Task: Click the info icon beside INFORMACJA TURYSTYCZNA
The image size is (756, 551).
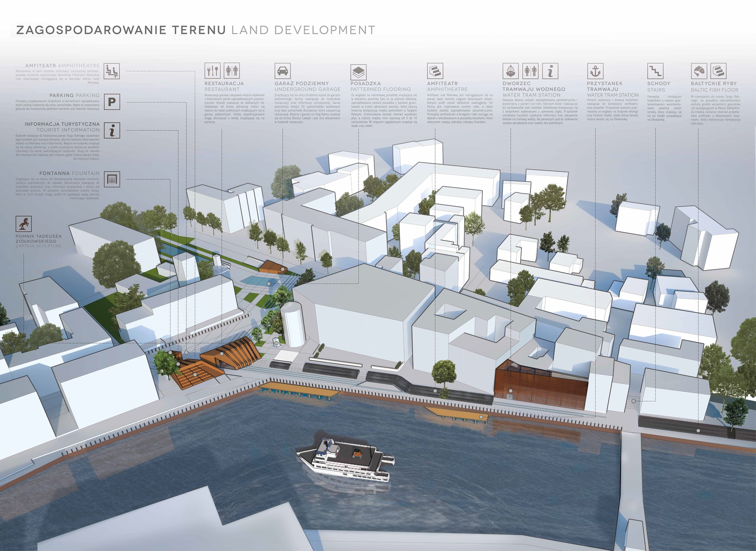Action: click(112, 130)
